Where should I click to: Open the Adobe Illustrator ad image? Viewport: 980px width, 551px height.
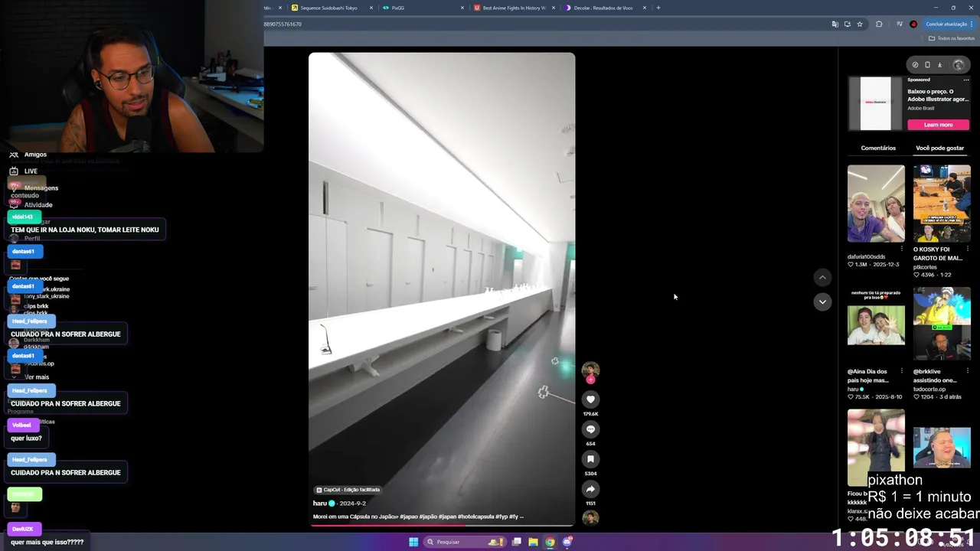coord(876,103)
